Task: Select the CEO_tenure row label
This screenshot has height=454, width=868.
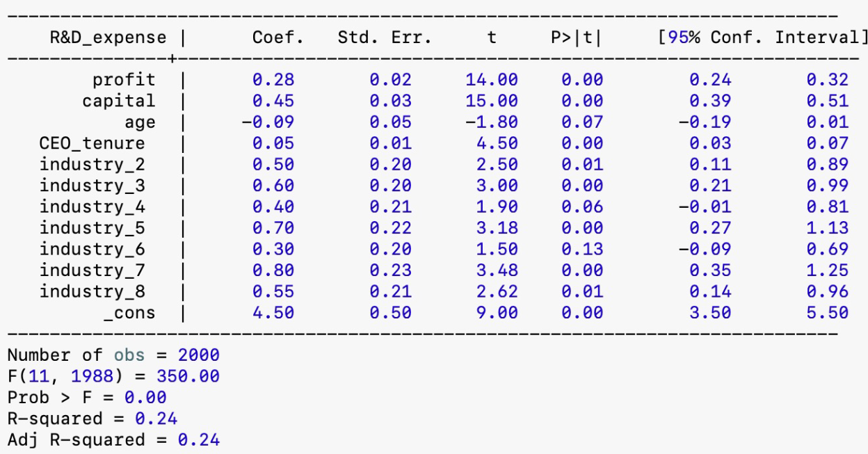Action: (x=93, y=143)
